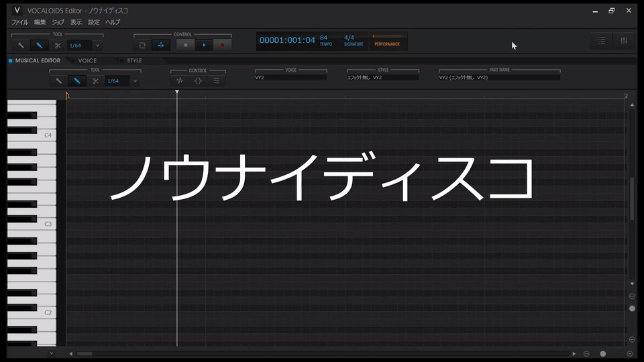Select the scissors tool in Musical Editor
644x362 pixels.
click(x=95, y=81)
